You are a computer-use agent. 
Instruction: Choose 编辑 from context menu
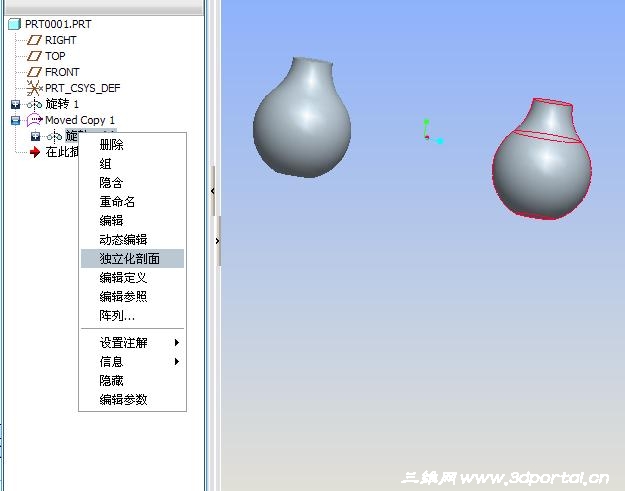[x=132, y=220]
